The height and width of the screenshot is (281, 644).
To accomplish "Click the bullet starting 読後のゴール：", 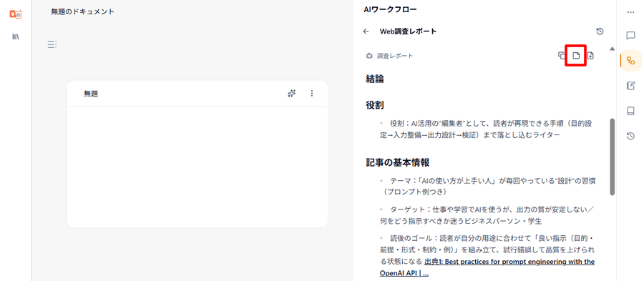I will coord(487,255).
